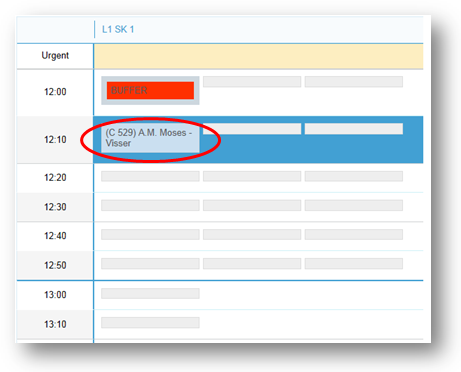Choose the second empty slot at 12:40
The image size is (461, 372).
pyautogui.click(x=252, y=234)
